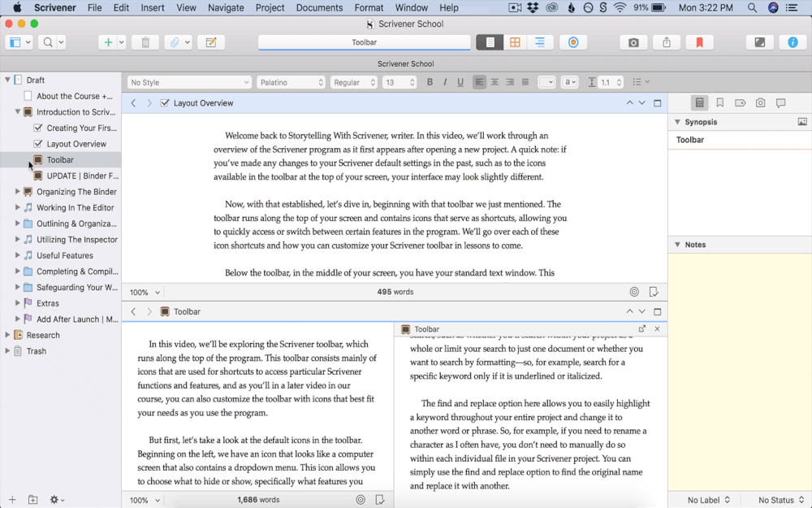Screen dimensions: 812x508
Task: Open Compose mode from the toolbar
Action: (759, 42)
